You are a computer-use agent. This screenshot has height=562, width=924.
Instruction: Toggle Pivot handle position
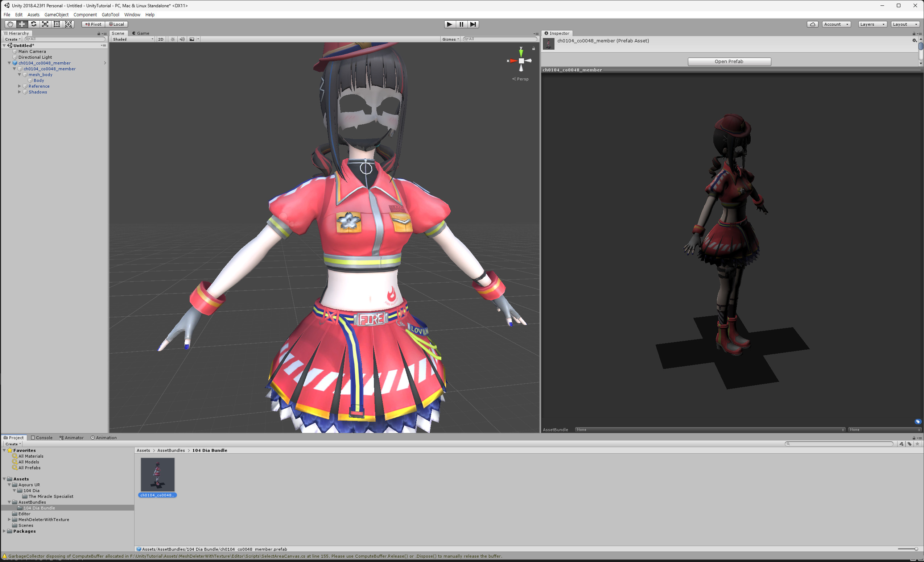pos(93,24)
